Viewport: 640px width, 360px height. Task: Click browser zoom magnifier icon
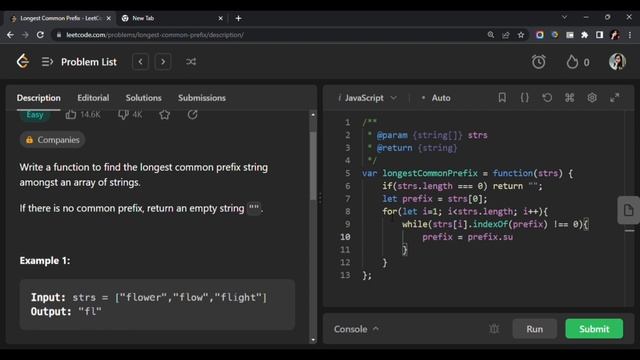(x=491, y=35)
